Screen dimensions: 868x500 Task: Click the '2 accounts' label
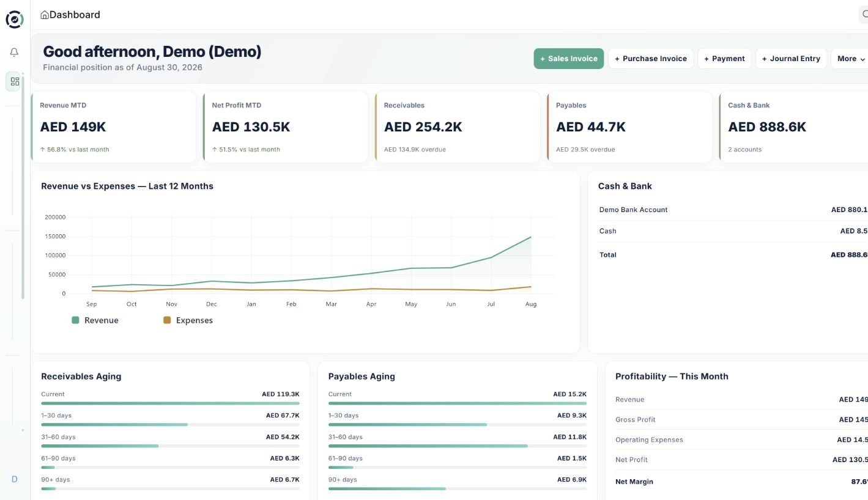click(x=744, y=150)
